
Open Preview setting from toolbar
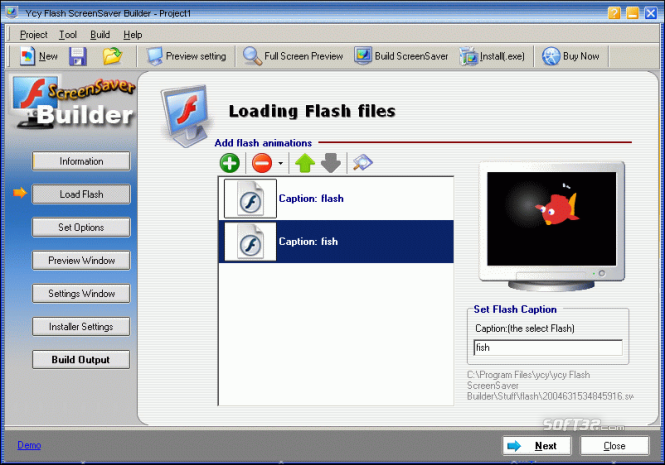coord(186,56)
